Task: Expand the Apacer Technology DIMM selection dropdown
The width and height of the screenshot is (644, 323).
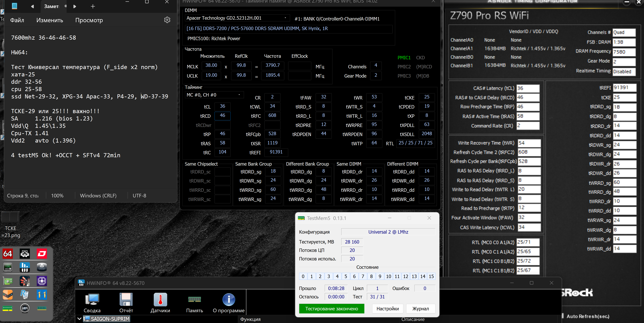Action: tap(285, 18)
